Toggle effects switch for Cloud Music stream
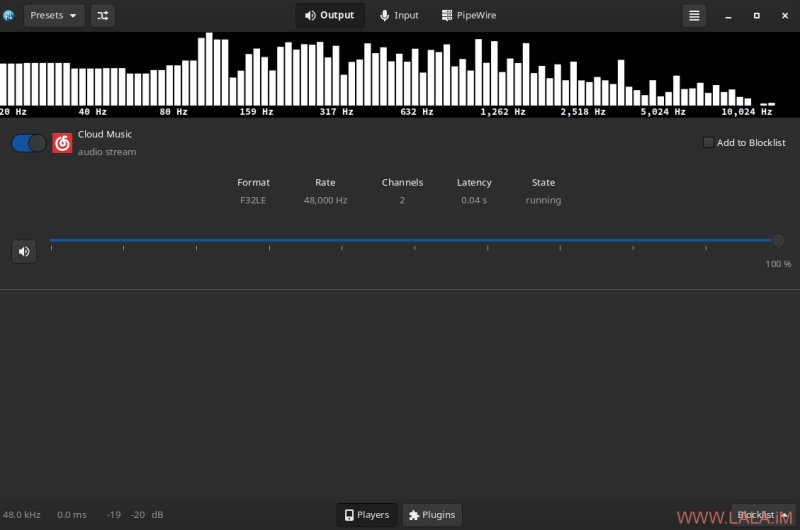 click(x=29, y=143)
